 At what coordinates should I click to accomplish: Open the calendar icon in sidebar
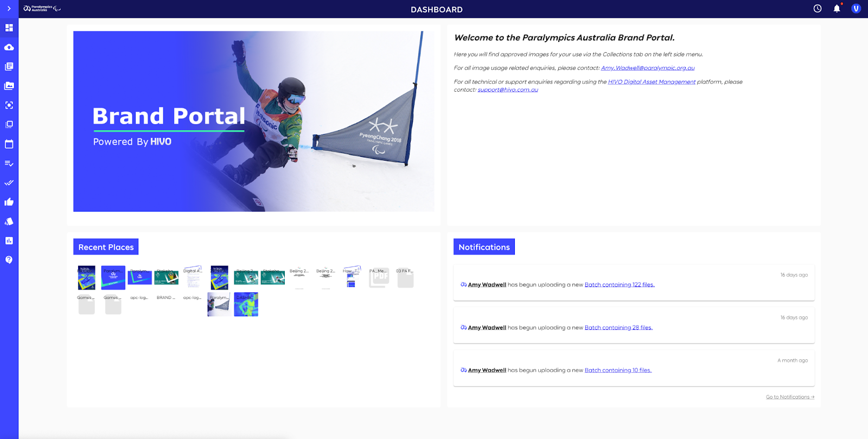point(9,144)
